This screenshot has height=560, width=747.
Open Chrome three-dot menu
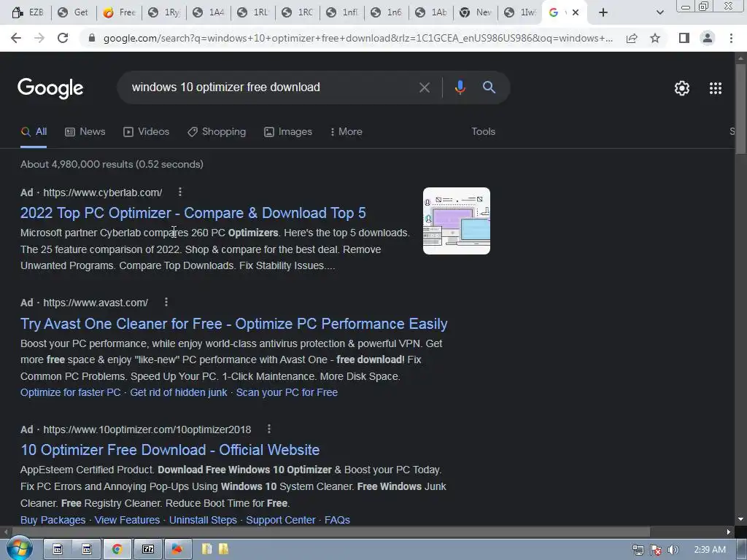click(x=731, y=38)
